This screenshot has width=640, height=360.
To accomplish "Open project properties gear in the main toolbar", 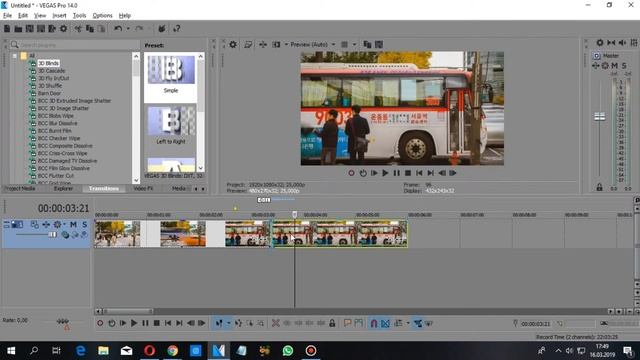I will (64, 29).
